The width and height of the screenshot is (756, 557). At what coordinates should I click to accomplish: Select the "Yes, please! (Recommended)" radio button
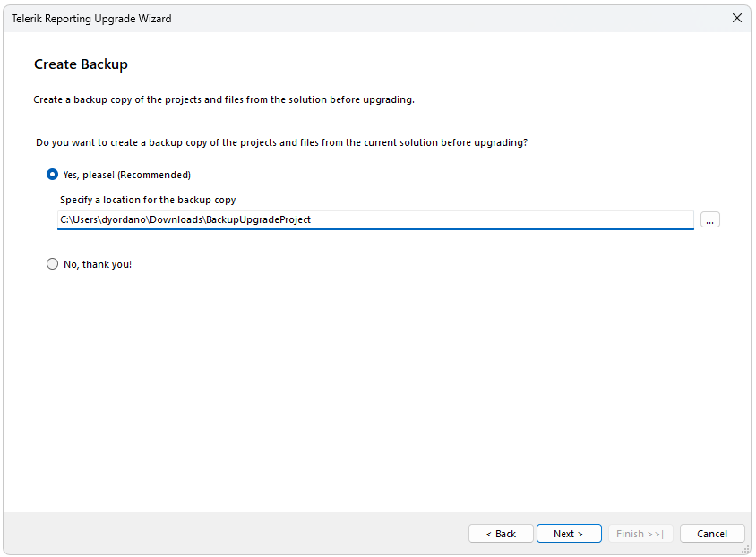coord(52,175)
